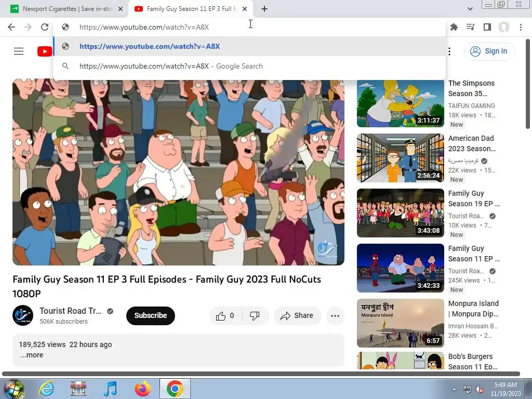The width and height of the screenshot is (532, 399).
Task: Click the vertical page scrollbar
Action: pyautogui.click(x=528, y=85)
